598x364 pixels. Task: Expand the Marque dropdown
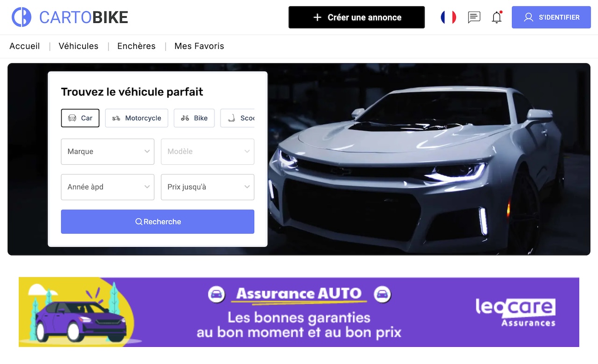pos(107,152)
